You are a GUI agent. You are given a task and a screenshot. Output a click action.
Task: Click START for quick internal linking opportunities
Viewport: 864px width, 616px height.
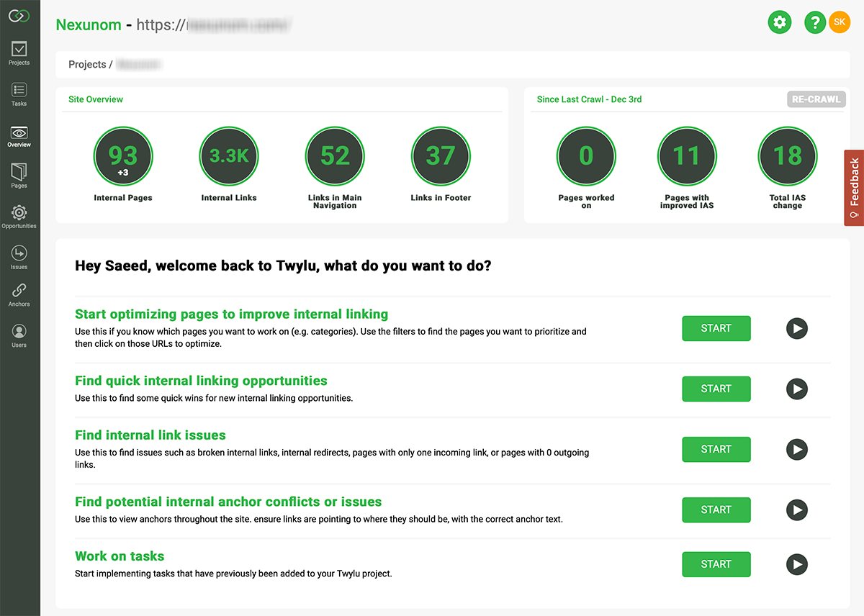(716, 389)
